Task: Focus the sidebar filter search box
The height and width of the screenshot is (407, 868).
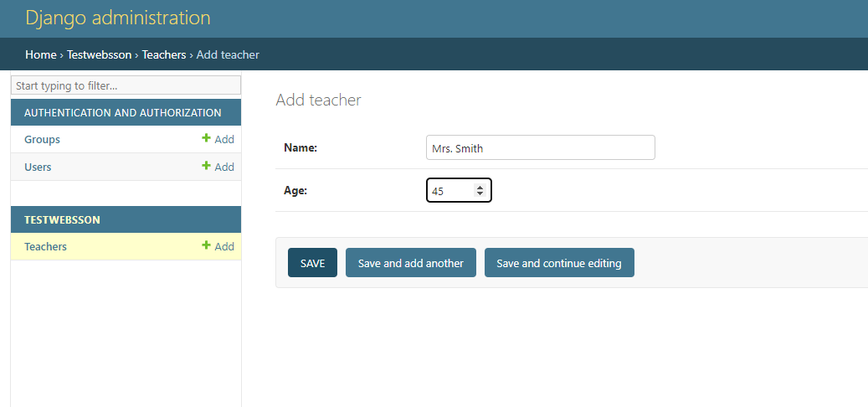Action: tap(126, 85)
